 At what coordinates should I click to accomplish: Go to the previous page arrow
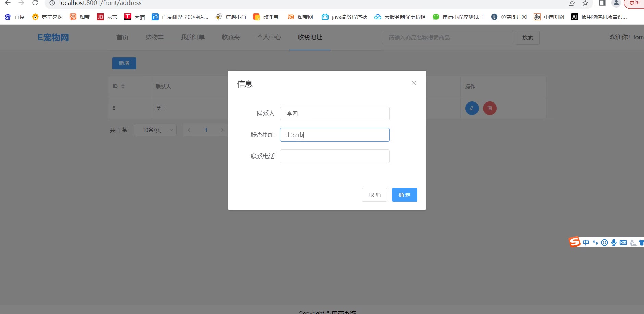coord(189,130)
